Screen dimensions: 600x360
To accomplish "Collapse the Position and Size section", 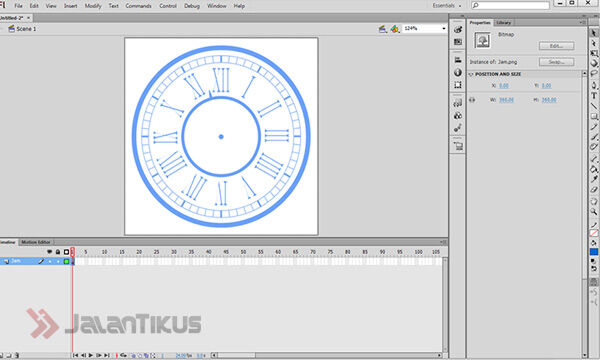I will pyautogui.click(x=471, y=74).
